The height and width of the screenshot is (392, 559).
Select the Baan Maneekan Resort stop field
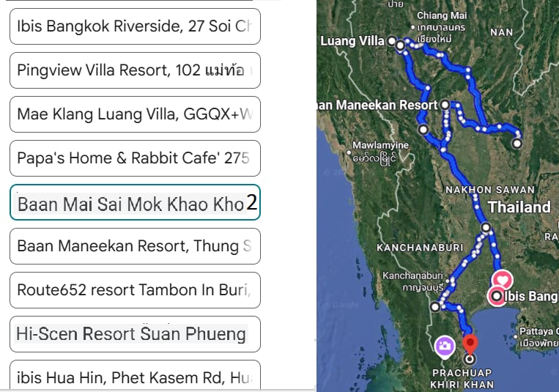click(135, 246)
